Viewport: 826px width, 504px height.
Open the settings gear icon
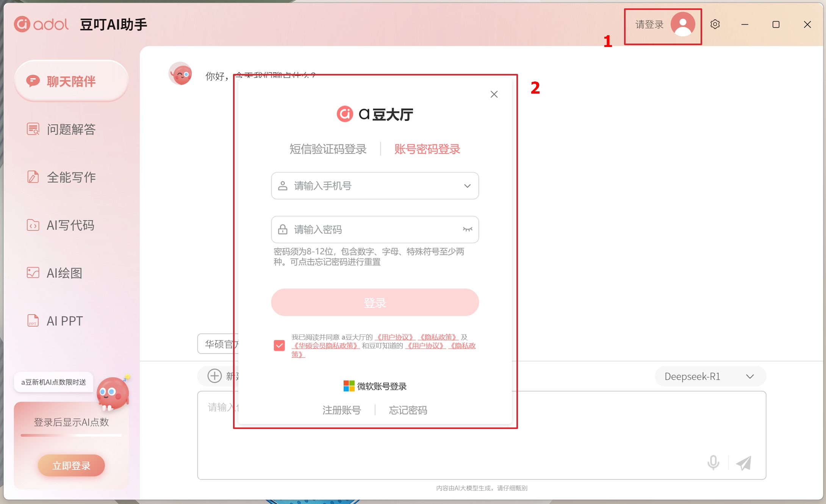(715, 25)
